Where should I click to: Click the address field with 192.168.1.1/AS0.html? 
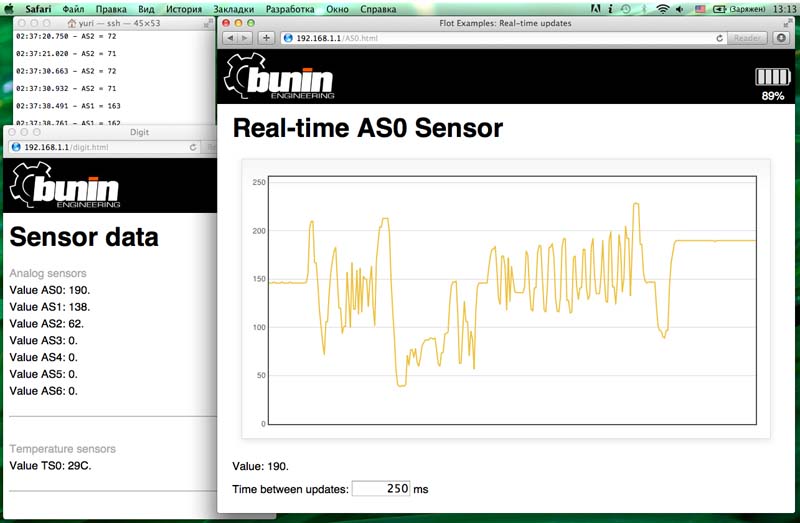click(x=504, y=38)
